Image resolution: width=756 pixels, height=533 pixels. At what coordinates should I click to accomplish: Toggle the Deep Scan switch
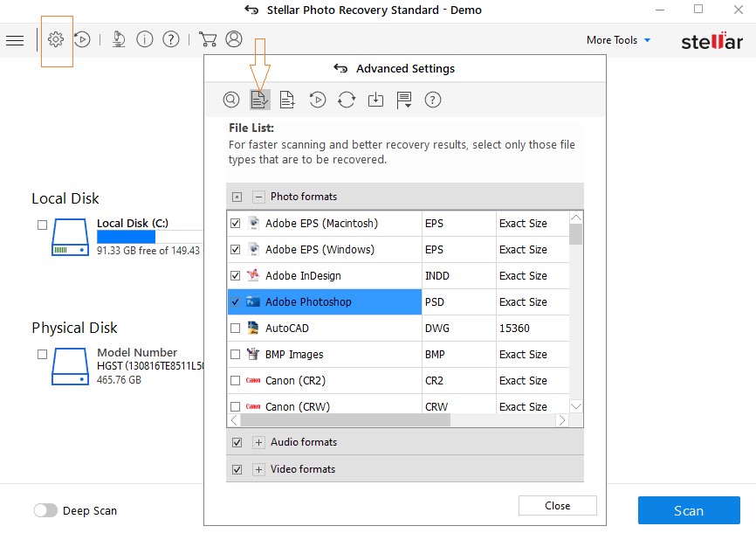[45, 510]
